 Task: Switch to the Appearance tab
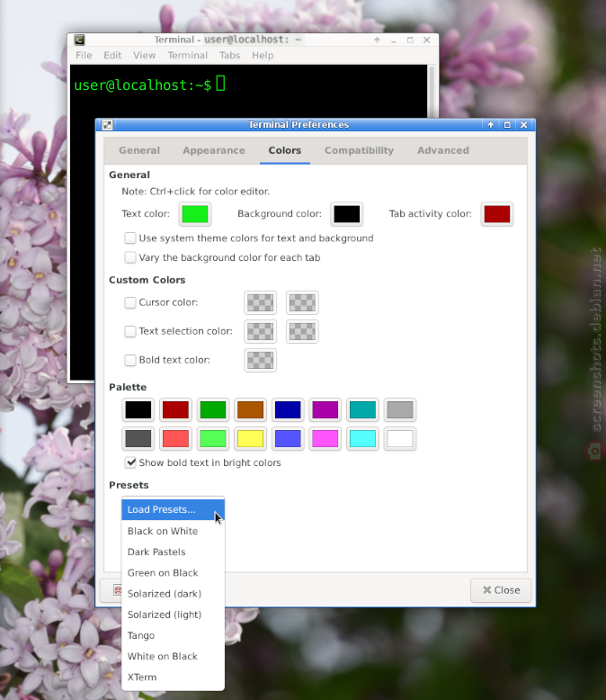[214, 150]
